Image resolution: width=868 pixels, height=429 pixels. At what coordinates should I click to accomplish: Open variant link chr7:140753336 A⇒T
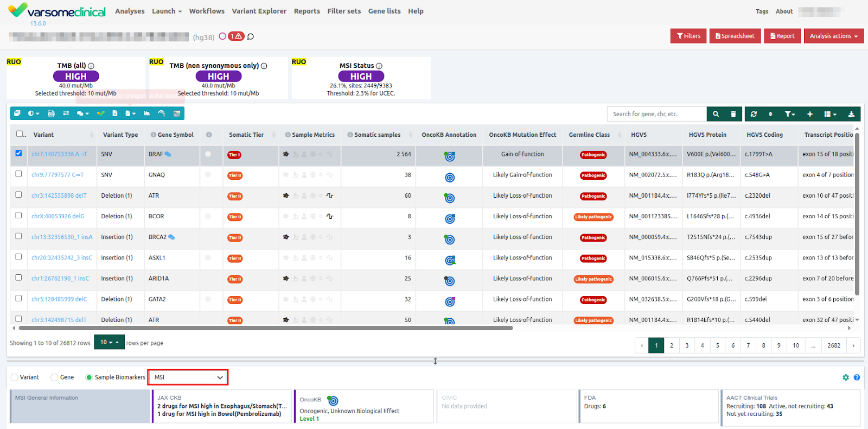click(x=59, y=154)
